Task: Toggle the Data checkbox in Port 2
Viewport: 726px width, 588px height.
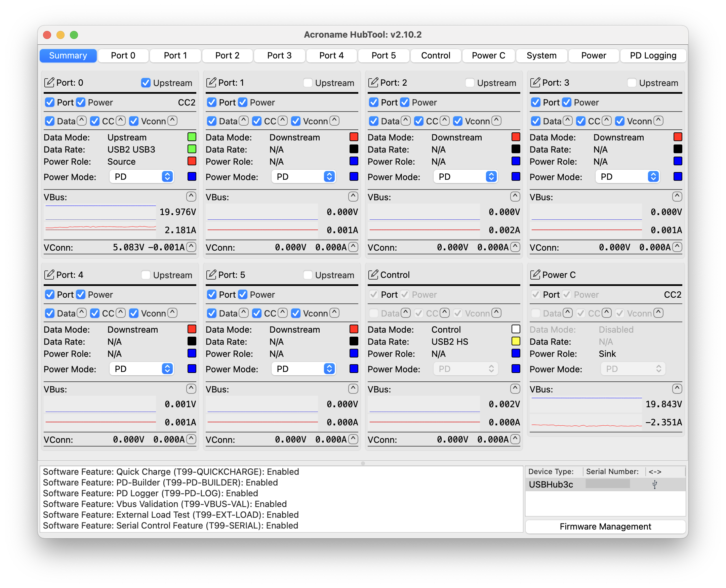Action: [374, 121]
